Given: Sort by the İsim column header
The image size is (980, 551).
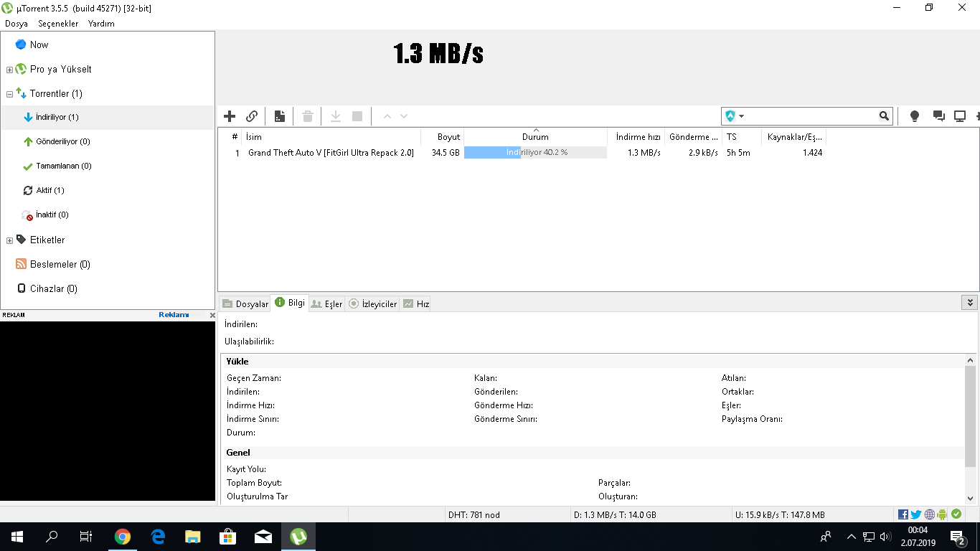Looking at the screenshot, I should click(x=331, y=136).
